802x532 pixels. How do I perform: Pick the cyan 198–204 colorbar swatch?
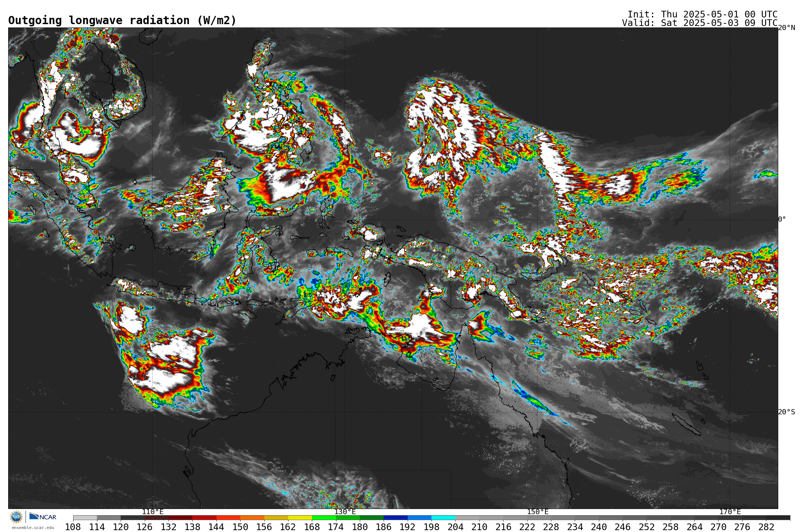point(443,518)
